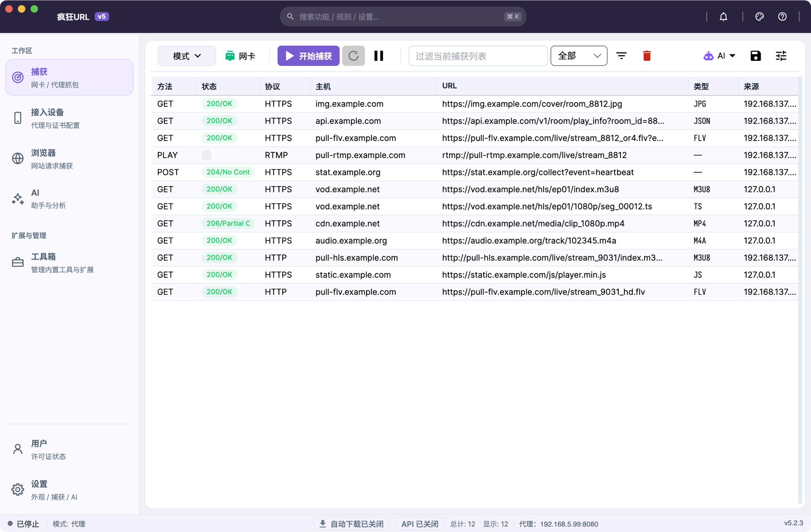The width and height of the screenshot is (811, 532).
Task: Toggle API 已关闭 status button
Action: point(419,524)
